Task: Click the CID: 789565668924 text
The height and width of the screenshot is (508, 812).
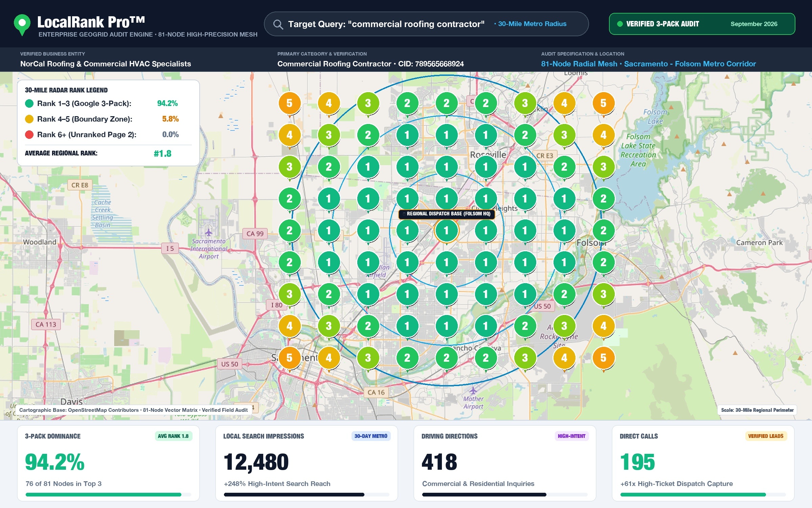Action: 431,64
